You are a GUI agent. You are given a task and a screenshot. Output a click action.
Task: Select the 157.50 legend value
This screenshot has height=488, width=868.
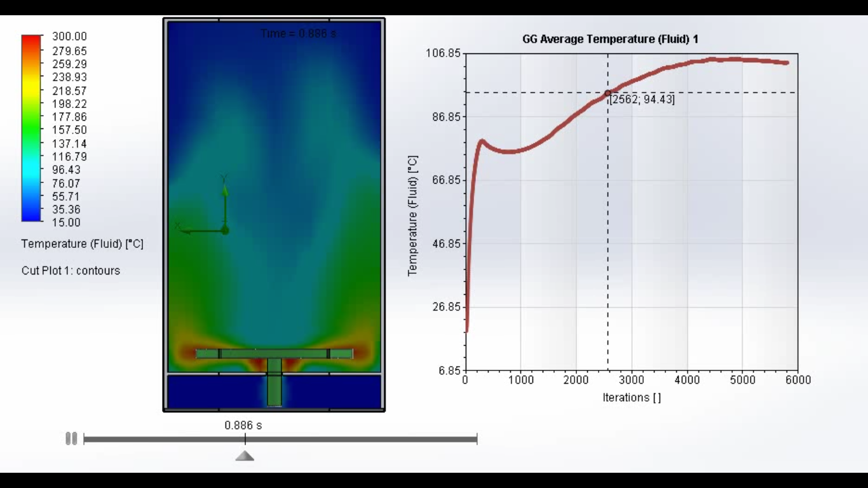(x=69, y=130)
